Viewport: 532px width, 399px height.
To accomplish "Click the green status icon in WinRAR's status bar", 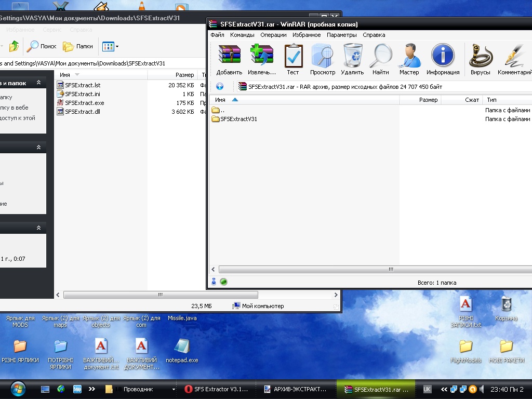I will tap(223, 282).
